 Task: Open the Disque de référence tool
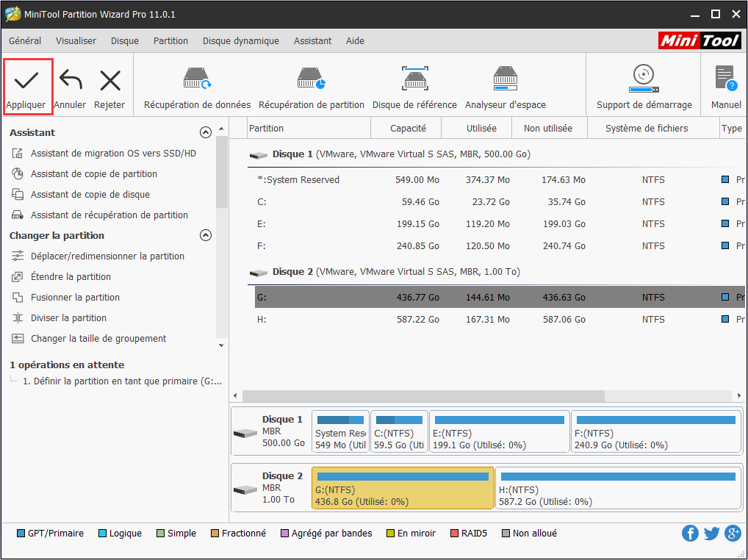click(414, 85)
